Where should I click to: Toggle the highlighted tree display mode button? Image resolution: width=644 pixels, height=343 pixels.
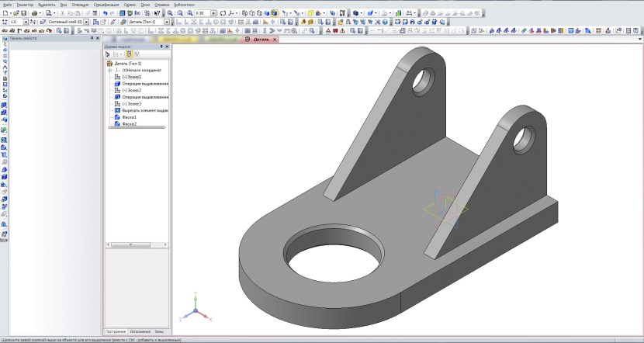(x=129, y=54)
